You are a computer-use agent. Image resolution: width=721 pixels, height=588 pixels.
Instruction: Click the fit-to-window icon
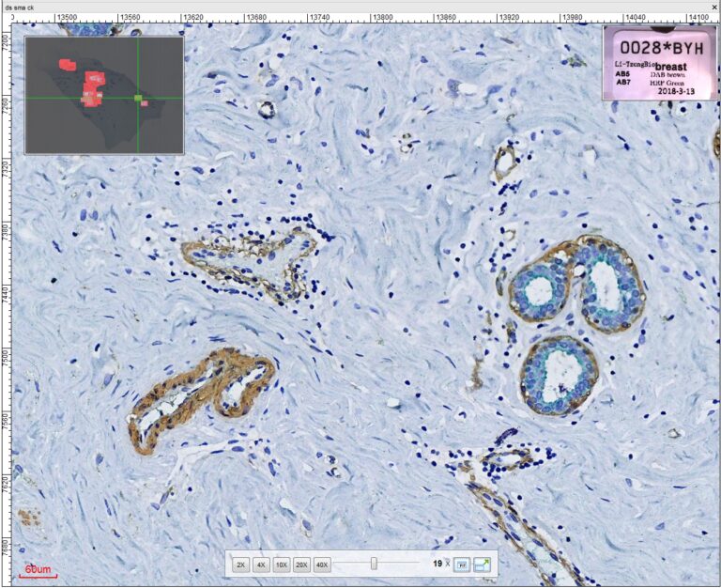[462, 565]
